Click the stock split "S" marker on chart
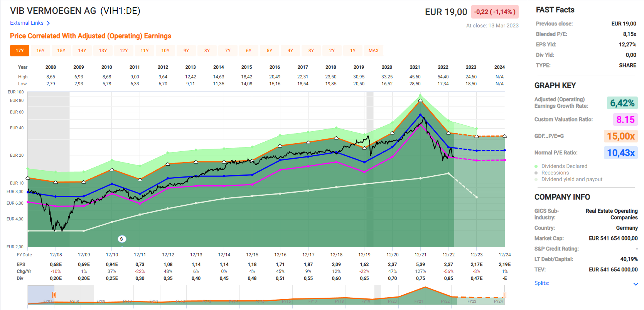The image size is (644, 310). coord(121,239)
